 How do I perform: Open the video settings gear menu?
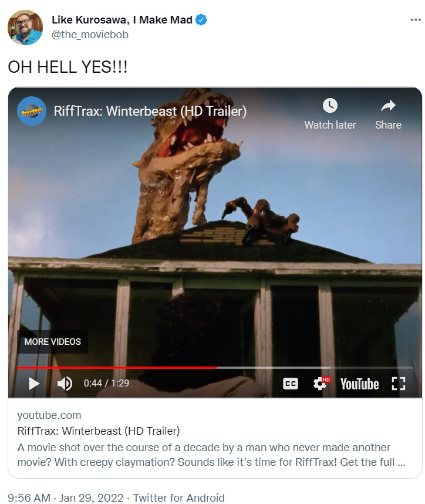coord(321,384)
